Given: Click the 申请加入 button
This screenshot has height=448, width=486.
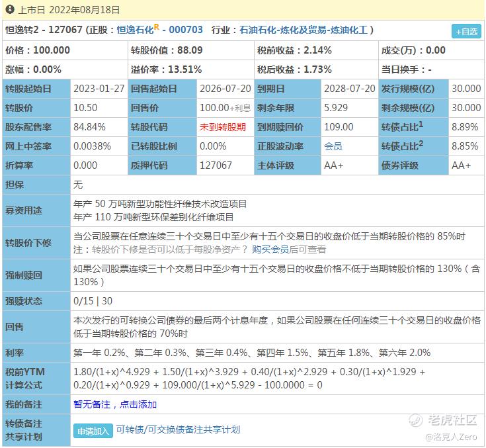Looking at the screenshot, I should click(x=93, y=431).
